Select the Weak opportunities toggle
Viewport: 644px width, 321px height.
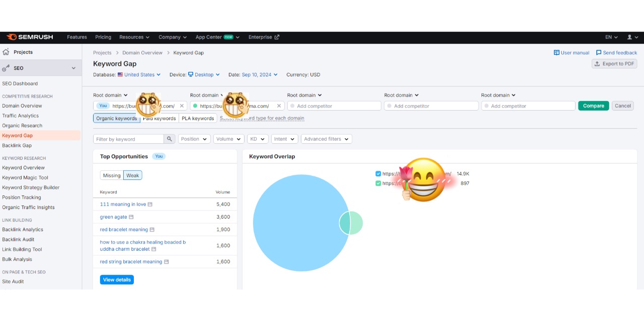pos(133,175)
